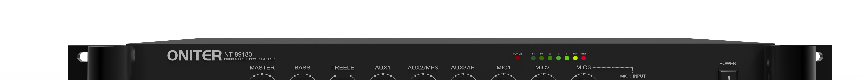Click the red PROC indicator LED
This screenshot has height=80, width=868.
[584, 58]
